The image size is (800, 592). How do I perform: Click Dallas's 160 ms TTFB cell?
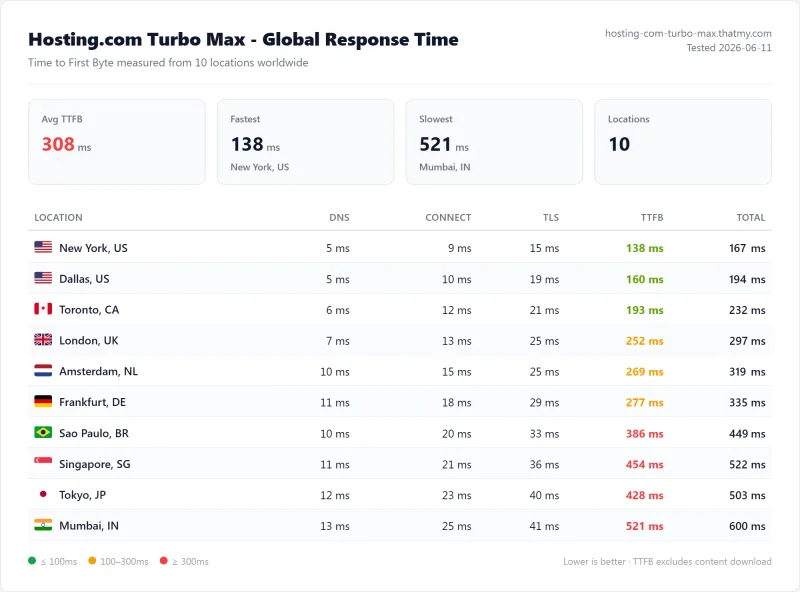(x=645, y=279)
